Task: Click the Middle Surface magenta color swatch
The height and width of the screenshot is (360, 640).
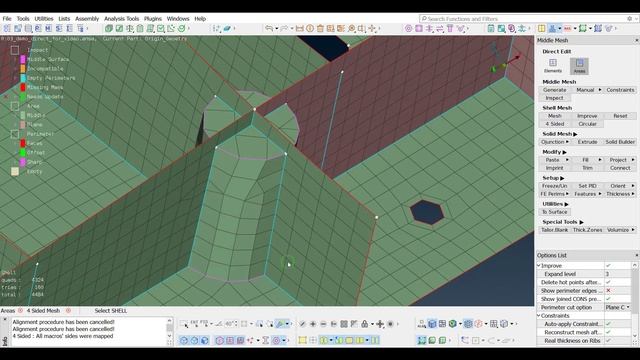Action: tap(23, 60)
